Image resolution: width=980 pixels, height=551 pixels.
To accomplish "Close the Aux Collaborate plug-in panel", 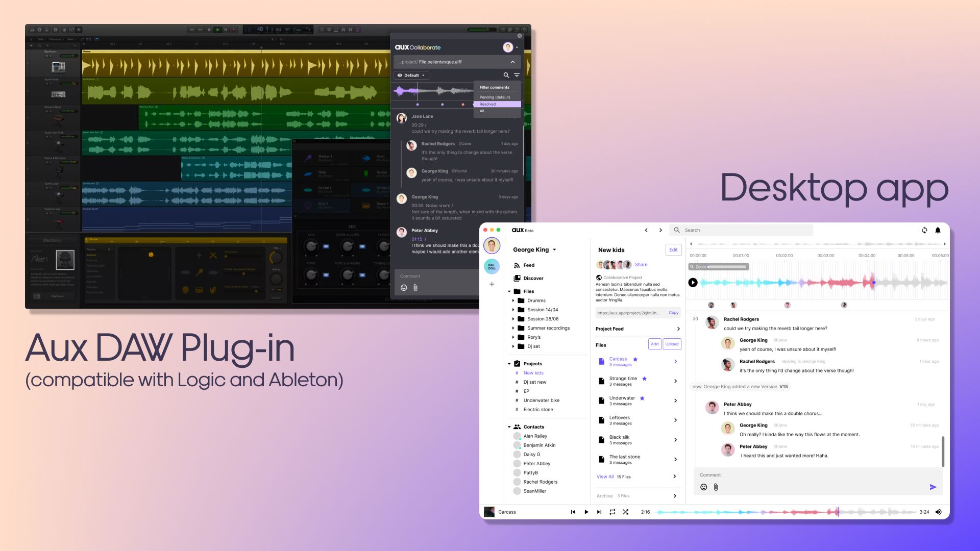I will tap(520, 36).
